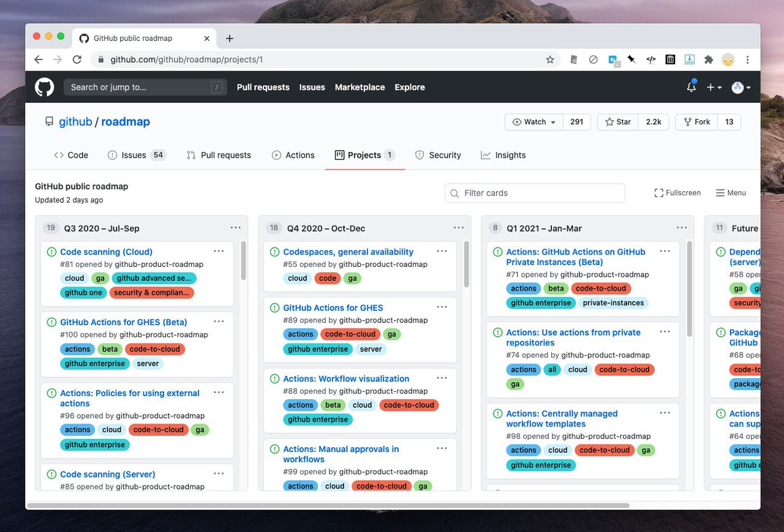Expand the plus create-new dropdown
This screenshot has width=784, height=532.
714,88
